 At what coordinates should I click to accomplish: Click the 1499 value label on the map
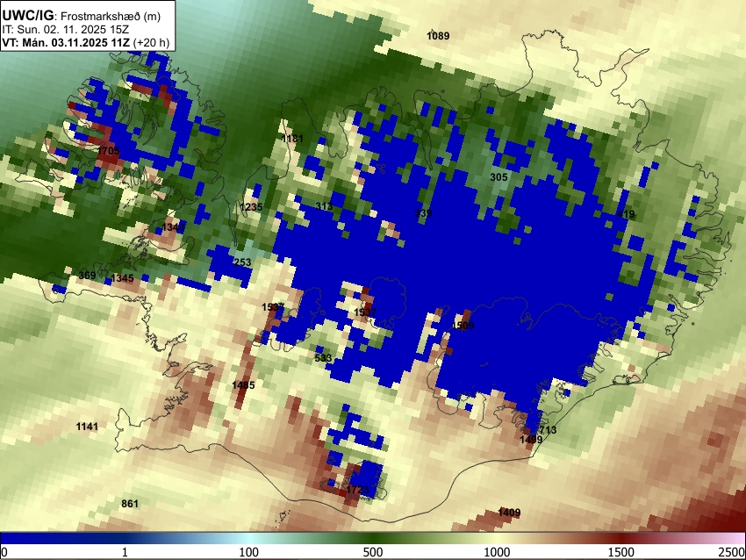click(x=531, y=439)
